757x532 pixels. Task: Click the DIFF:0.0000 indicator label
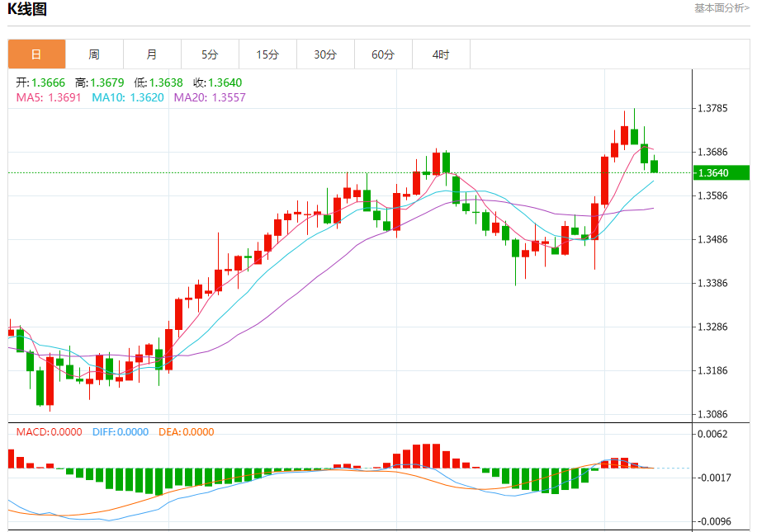click(121, 432)
